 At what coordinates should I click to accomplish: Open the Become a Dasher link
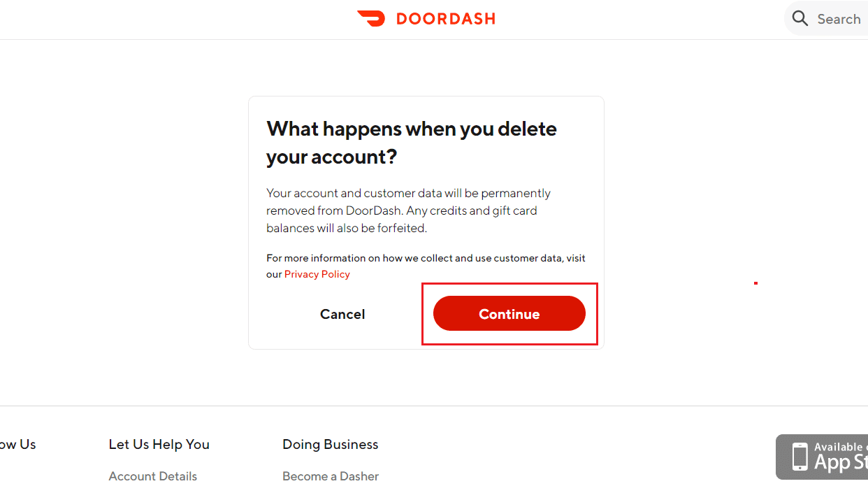pos(331,476)
